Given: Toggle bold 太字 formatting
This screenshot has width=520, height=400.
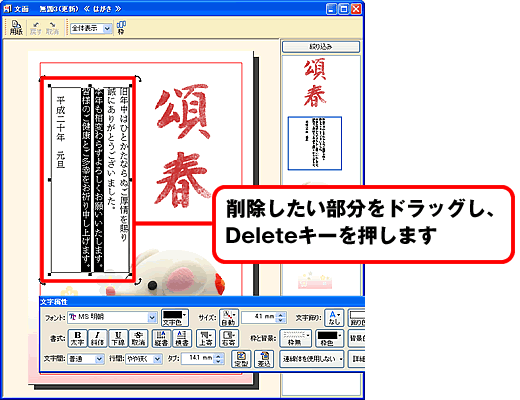Looking at the screenshot, I should 77,338.
